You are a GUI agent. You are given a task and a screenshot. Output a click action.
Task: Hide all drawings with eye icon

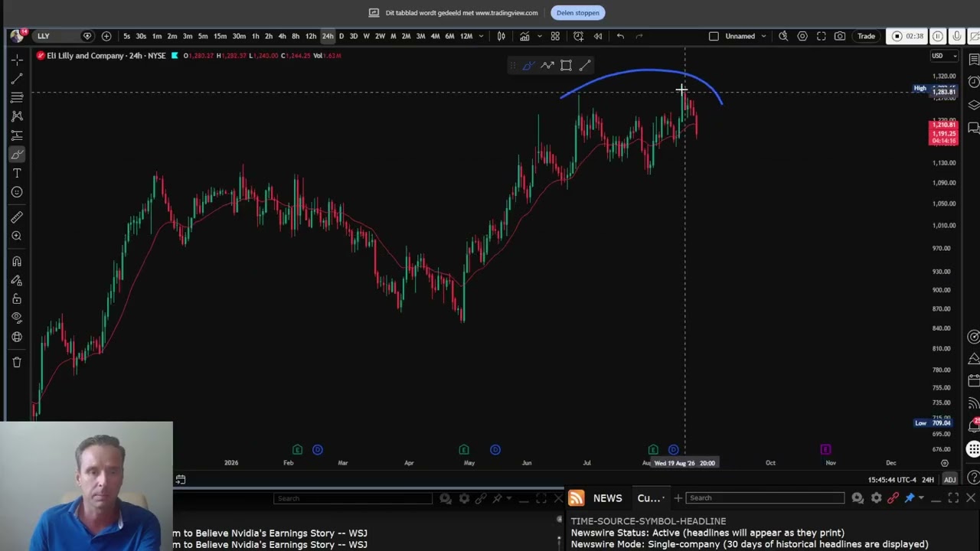(x=17, y=318)
